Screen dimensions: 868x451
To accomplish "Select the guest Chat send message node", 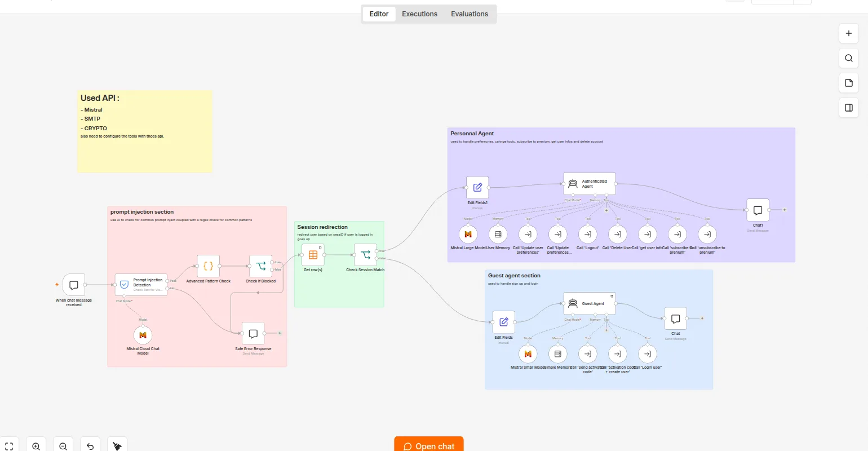I will point(675,319).
